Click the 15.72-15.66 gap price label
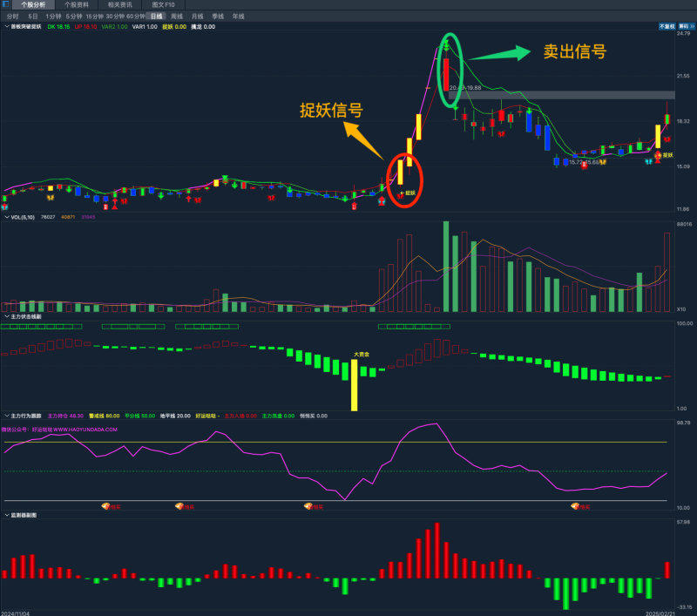This screenshot has width=697, height=616. 585,163
